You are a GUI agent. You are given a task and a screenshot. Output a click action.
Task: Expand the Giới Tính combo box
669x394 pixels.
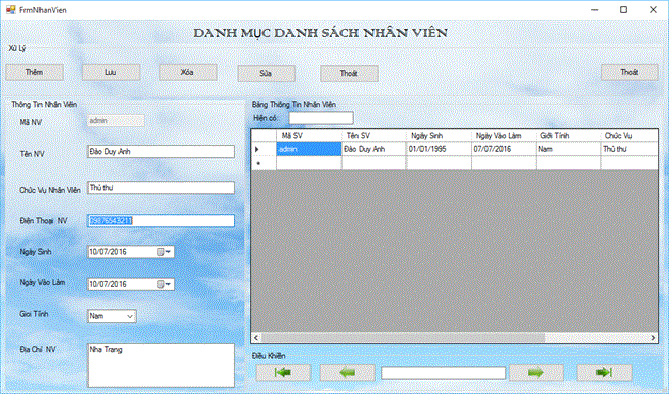click(130, 316)
